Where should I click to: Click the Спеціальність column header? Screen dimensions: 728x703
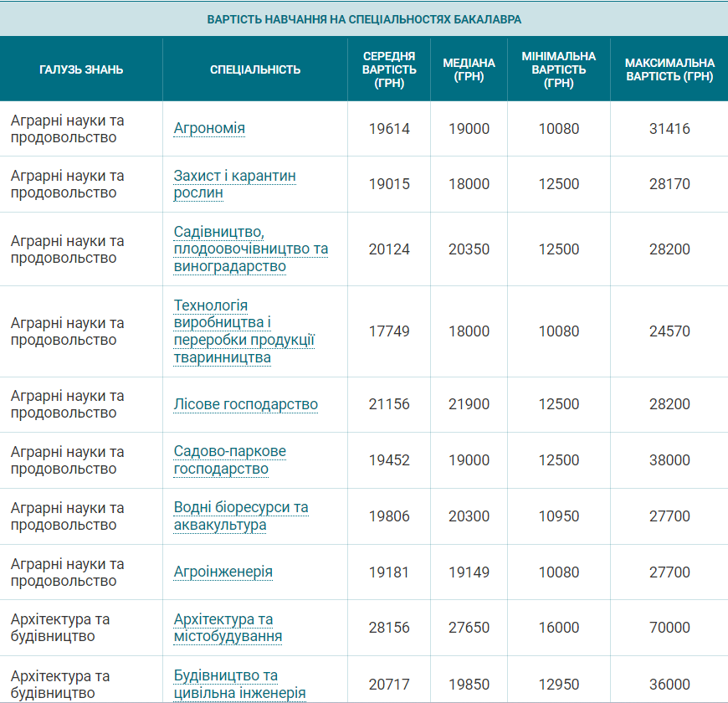coord(254,69)
